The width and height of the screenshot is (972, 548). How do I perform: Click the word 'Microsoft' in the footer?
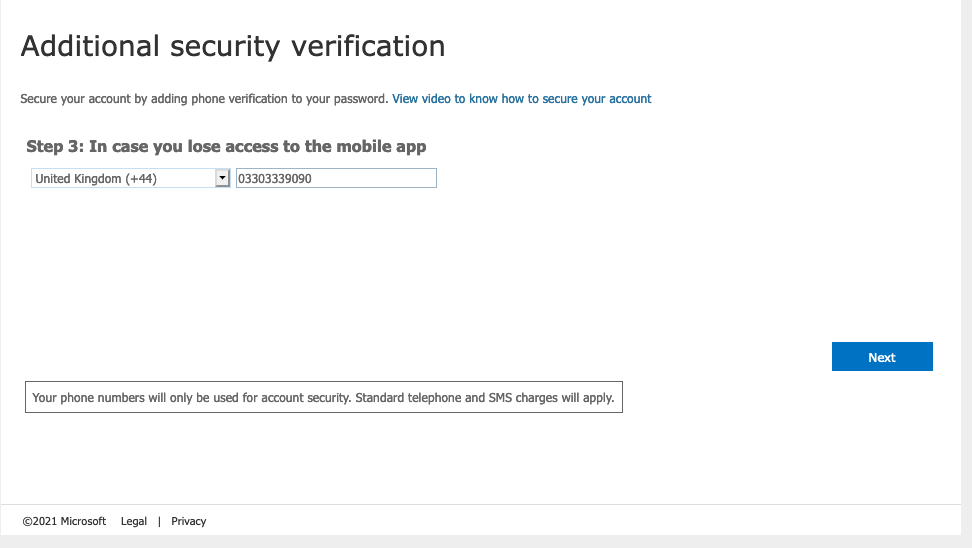83,521
